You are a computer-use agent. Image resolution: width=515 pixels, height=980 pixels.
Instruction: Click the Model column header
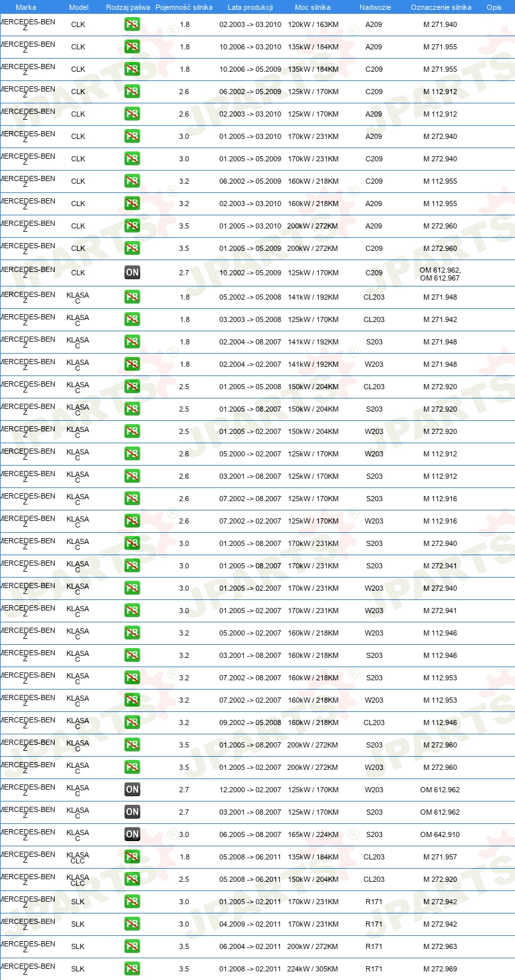tap(78, 7)
